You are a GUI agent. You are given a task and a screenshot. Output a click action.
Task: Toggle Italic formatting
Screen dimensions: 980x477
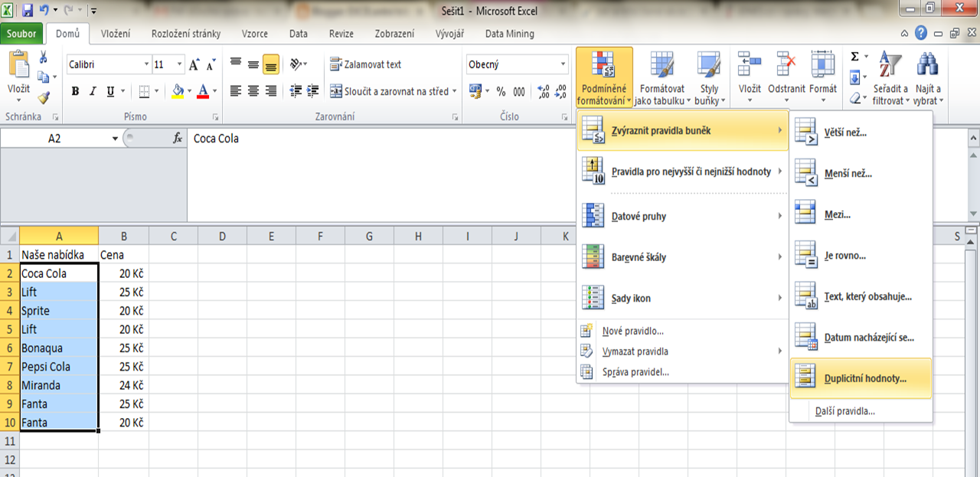pyautogui.click(x=93, y=91)
